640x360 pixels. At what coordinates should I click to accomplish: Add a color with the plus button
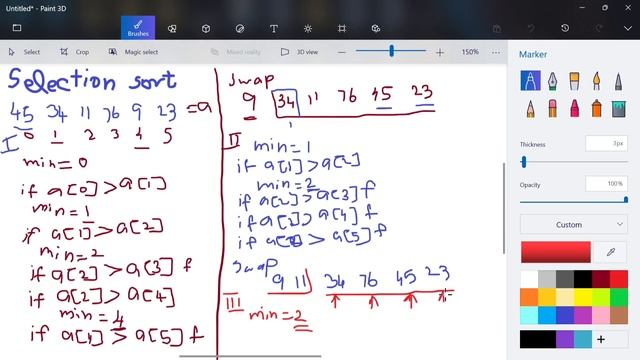pyautogui.click(x=601, y=339)
